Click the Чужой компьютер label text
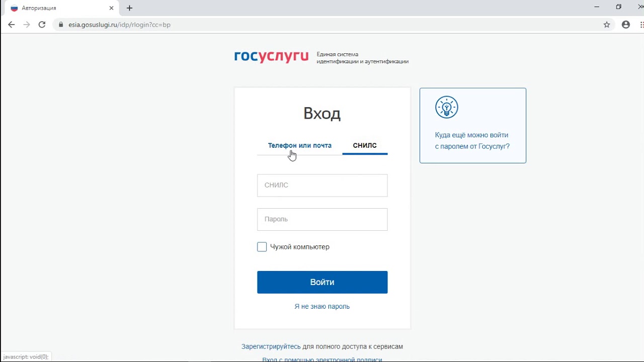The image size is (644, 362). tap(299, 247)
